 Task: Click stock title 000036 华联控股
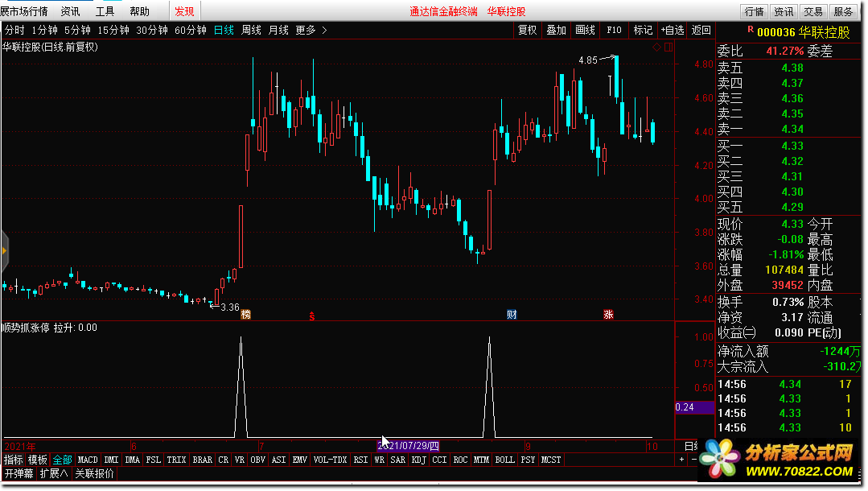(x=803, y=32)
